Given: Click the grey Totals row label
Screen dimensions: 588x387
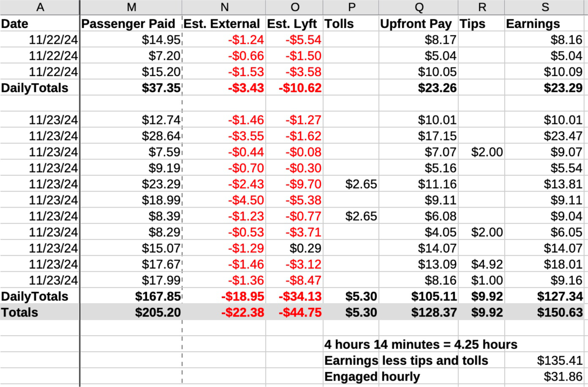Looking at the screenshot, I should [x=20, y=312].
